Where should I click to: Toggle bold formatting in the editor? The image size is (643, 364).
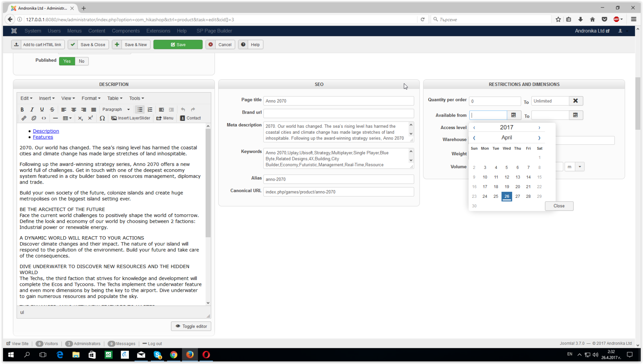pos(22,110)
